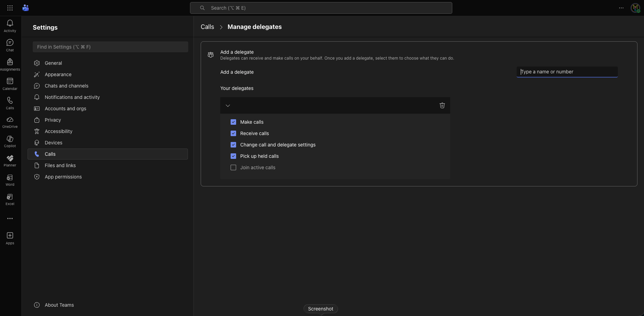
Task: Go to General settings
Action: (x=108, y=63)
